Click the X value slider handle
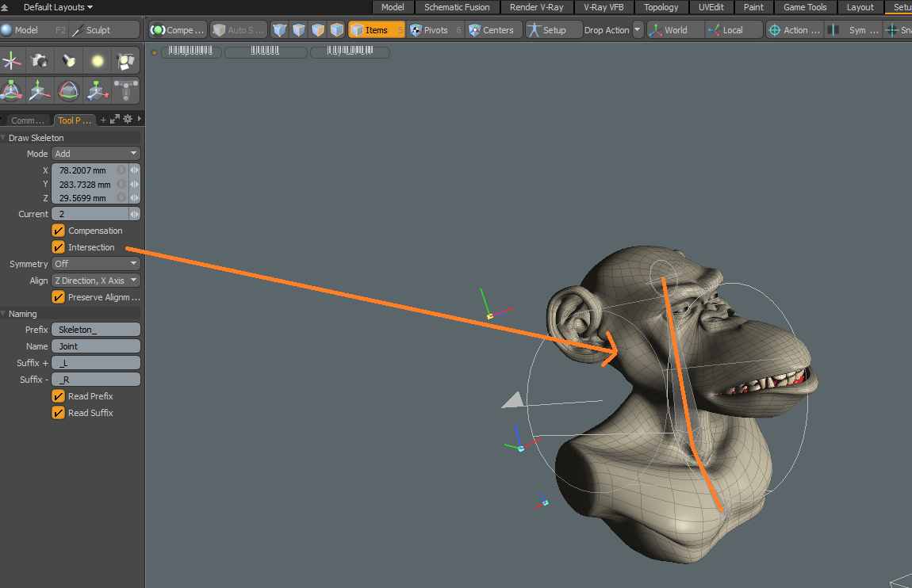 [x=134, y=170]
